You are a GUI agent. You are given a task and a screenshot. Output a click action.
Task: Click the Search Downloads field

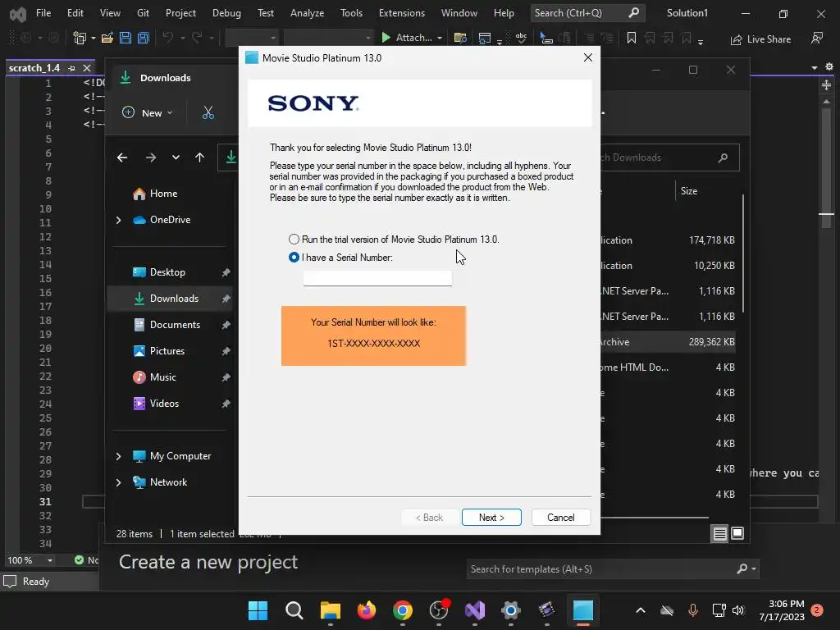pos(669,157)
